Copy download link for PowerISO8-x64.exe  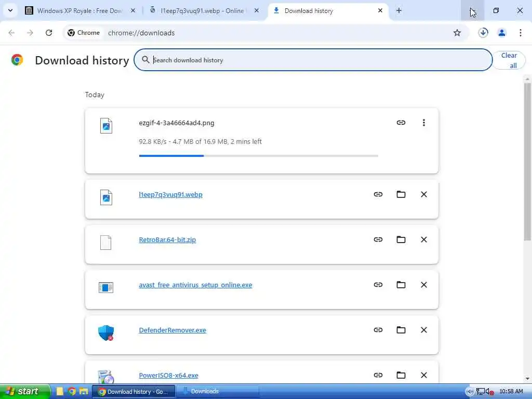point(378,375)
